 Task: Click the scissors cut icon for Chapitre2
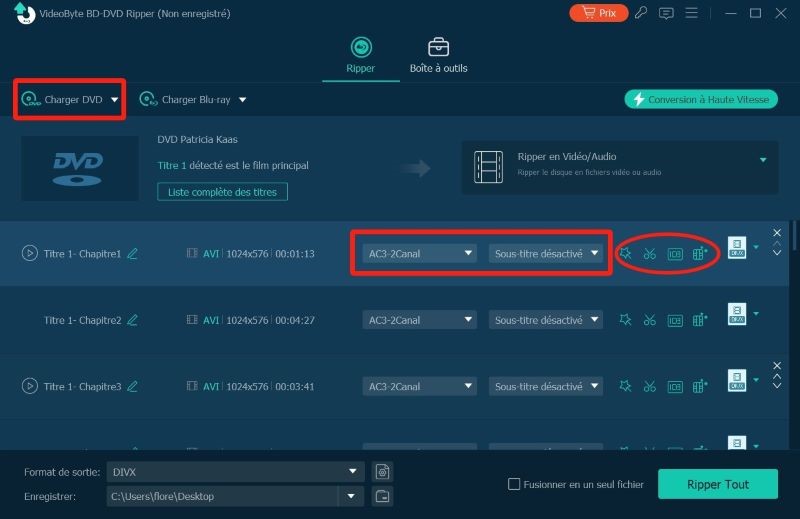649,320
